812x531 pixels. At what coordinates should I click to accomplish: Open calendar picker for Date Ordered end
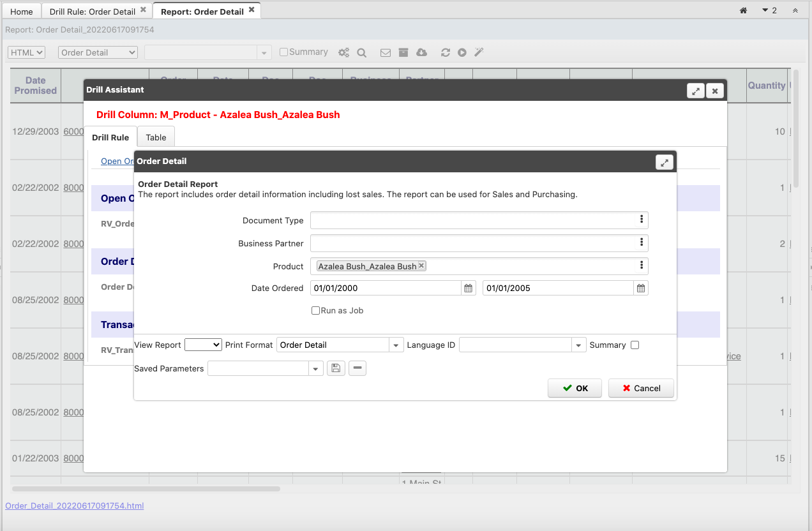641,288
